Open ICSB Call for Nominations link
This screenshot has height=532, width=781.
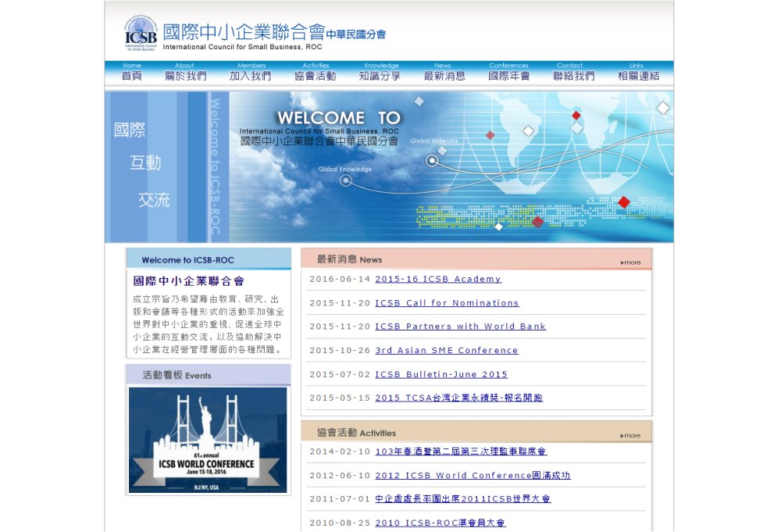click(447, 303)
